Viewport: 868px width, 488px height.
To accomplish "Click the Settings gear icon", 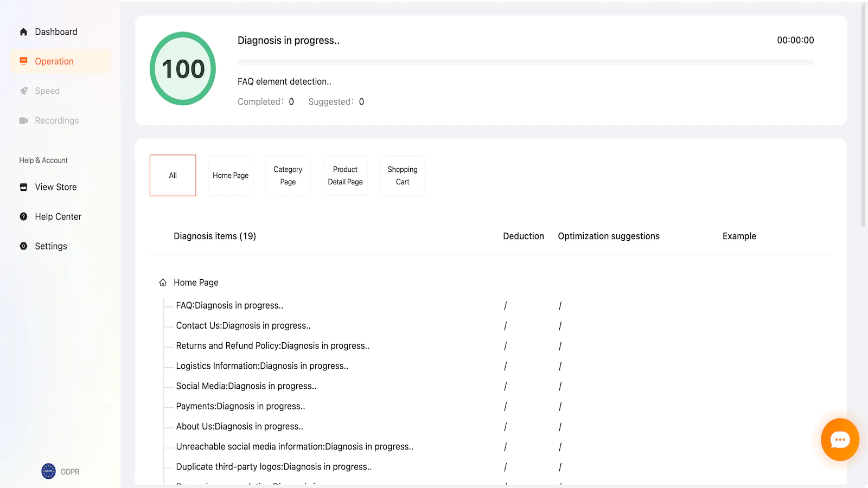I will [23, 246].
